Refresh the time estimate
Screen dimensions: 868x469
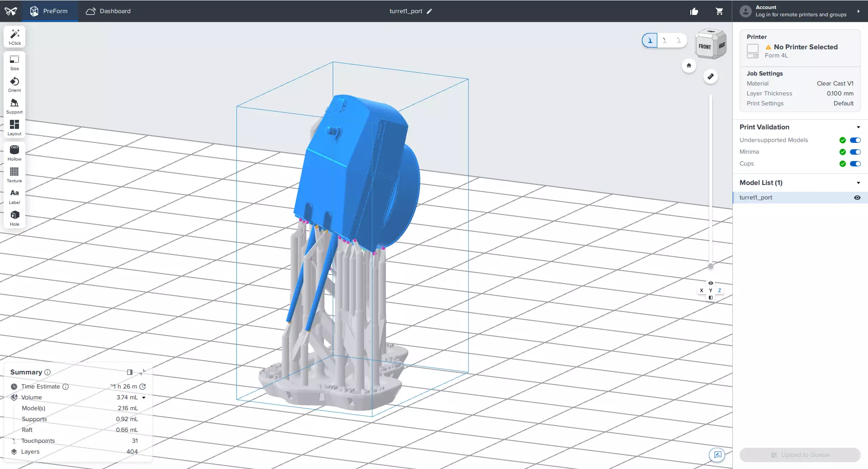point(143,387)
